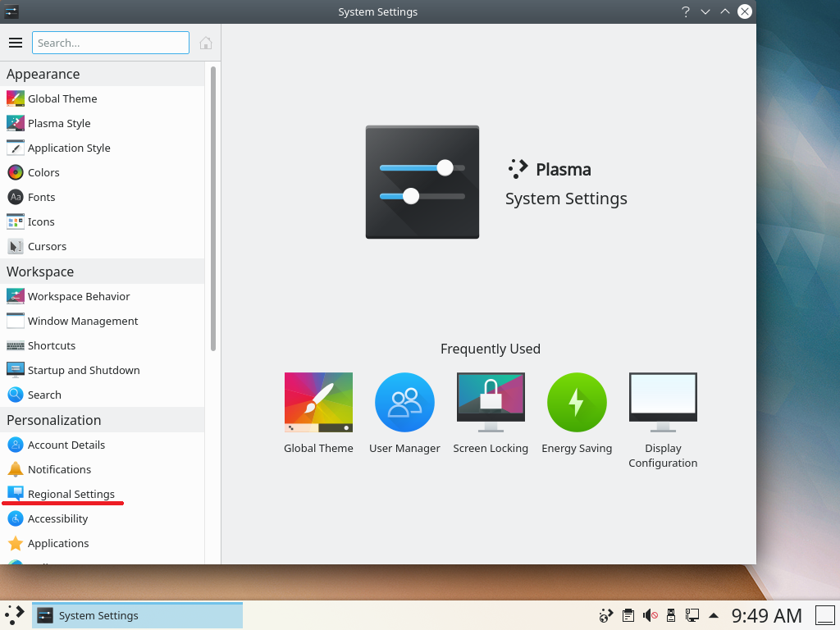Open the hamburger menu beside the search field

point(16,43)
